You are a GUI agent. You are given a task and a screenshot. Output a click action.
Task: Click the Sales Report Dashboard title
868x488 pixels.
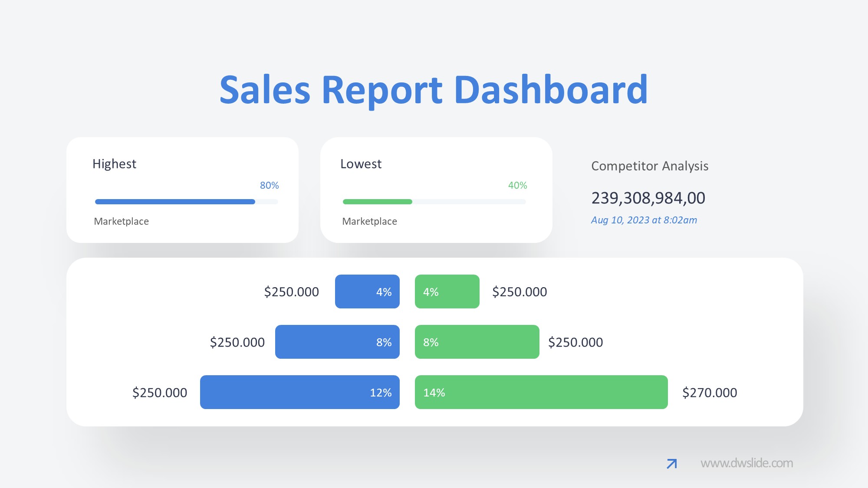433,90
